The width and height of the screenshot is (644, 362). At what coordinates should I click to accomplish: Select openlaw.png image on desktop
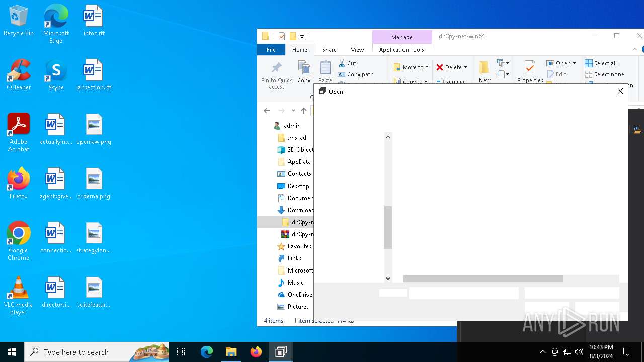(x=94, y=130)
